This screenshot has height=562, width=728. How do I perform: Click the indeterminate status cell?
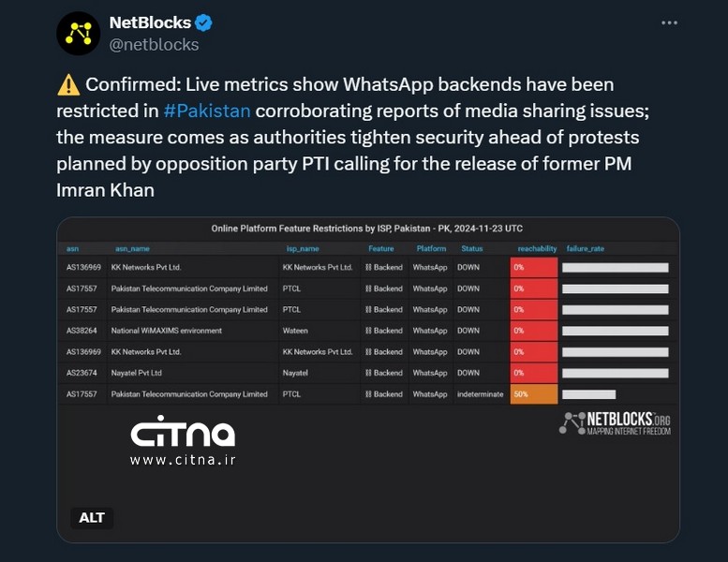pos(480,394)
